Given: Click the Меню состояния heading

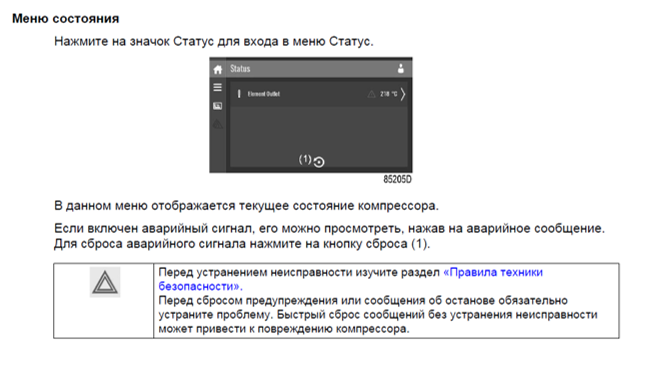Looking at the screenshot, I should [x=66, y=19].
